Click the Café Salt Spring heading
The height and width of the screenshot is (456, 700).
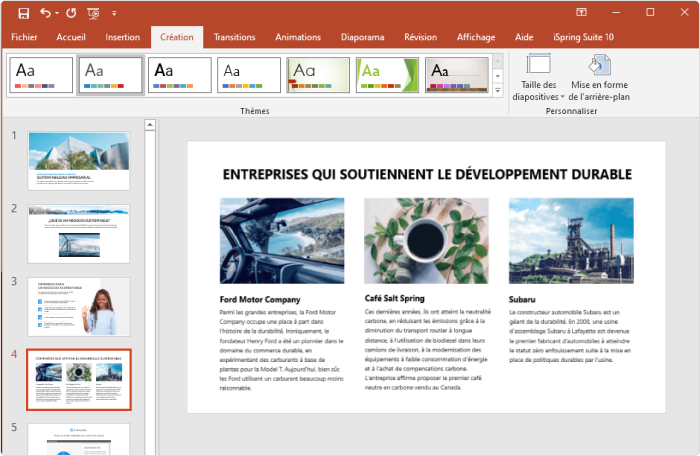pyautogui.click(x=395, y=298)
